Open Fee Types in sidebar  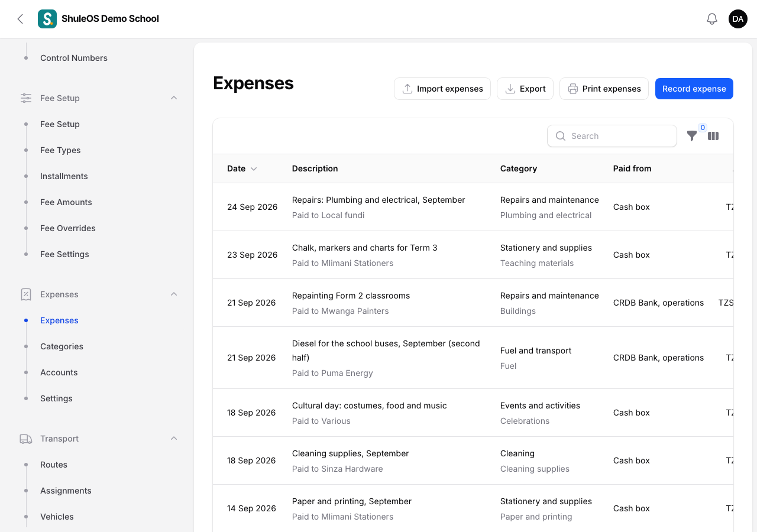point(60,150)
